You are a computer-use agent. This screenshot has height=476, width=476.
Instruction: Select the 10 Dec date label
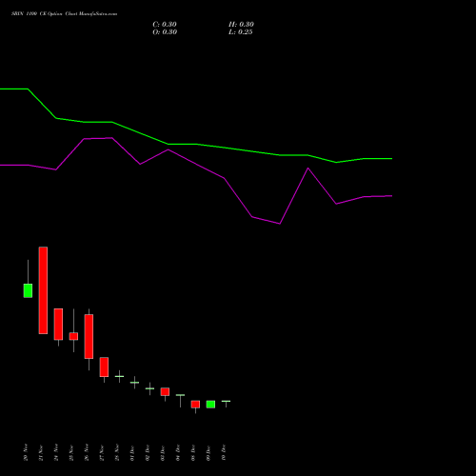(x=224, y=452)
